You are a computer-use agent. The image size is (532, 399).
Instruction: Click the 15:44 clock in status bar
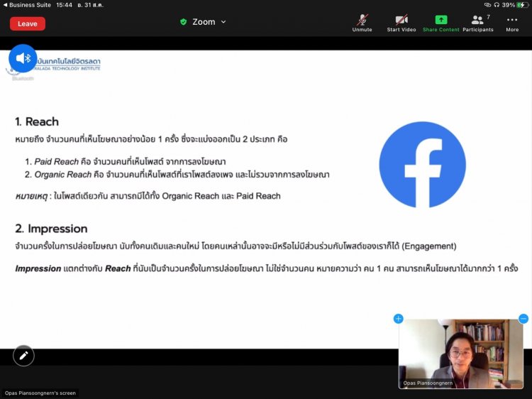point(65,5)
